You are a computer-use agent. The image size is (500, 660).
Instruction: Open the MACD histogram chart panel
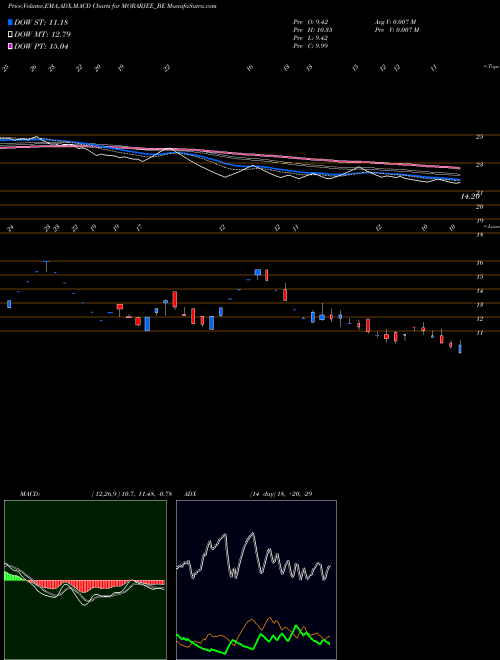coord(85,580)
